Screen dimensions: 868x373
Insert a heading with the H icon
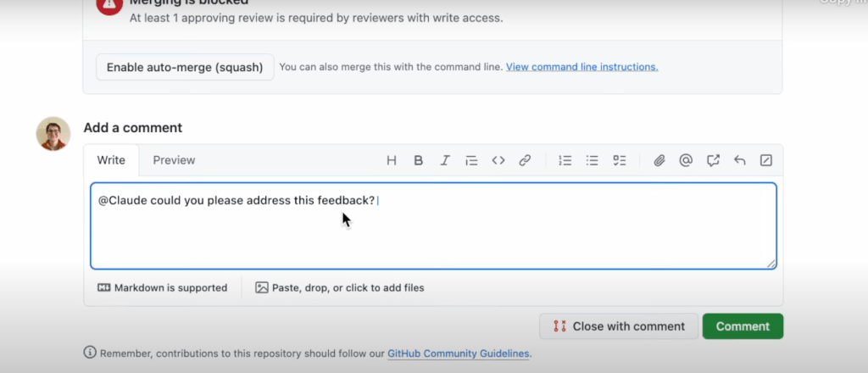point(392,160)
